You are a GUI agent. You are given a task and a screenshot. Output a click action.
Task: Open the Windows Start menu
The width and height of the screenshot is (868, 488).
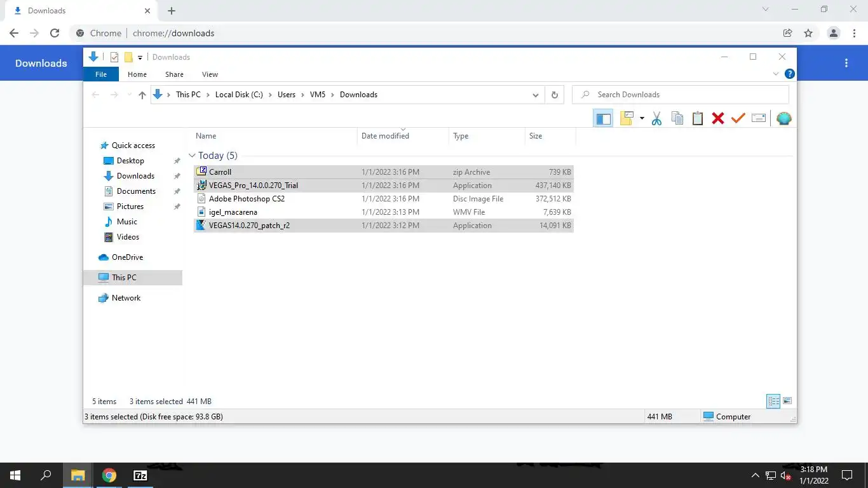[x=15, y=475]
